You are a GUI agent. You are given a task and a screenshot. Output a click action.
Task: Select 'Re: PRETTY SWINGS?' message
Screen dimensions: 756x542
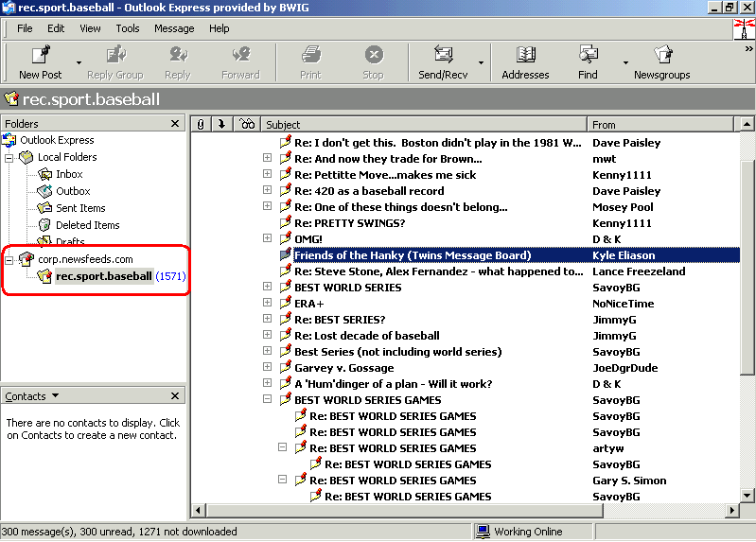[349, 223]
